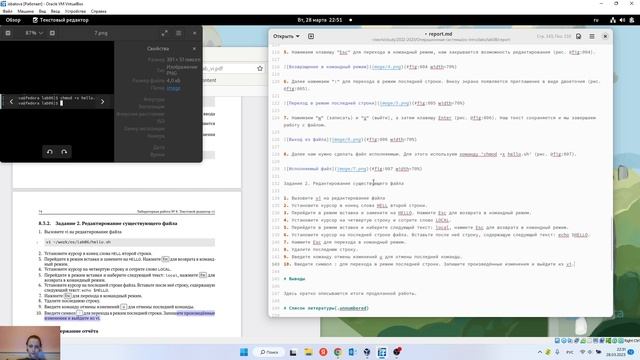
Task: Switch the РУС input language in tray
Action: pos(570,352)
